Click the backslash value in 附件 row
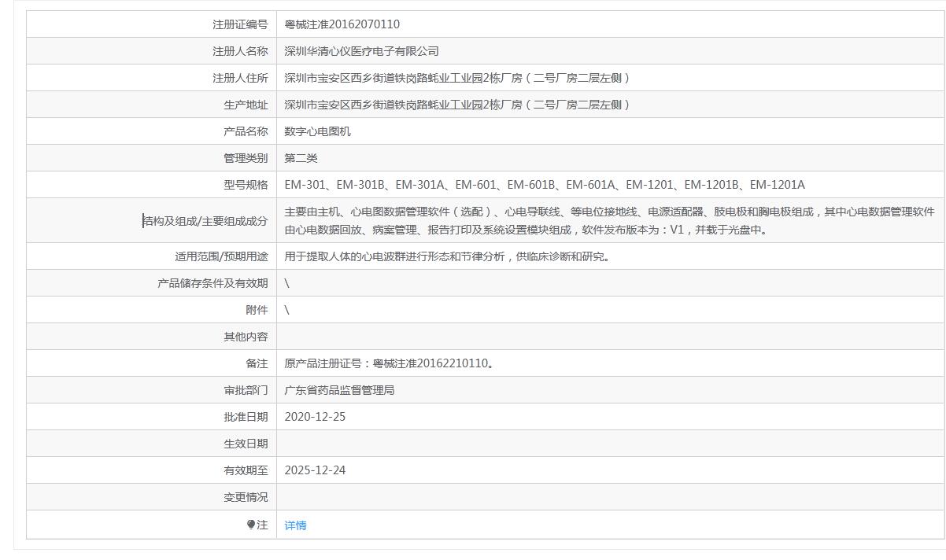Viewport: 946px width, 560px height. click(286, 310)
